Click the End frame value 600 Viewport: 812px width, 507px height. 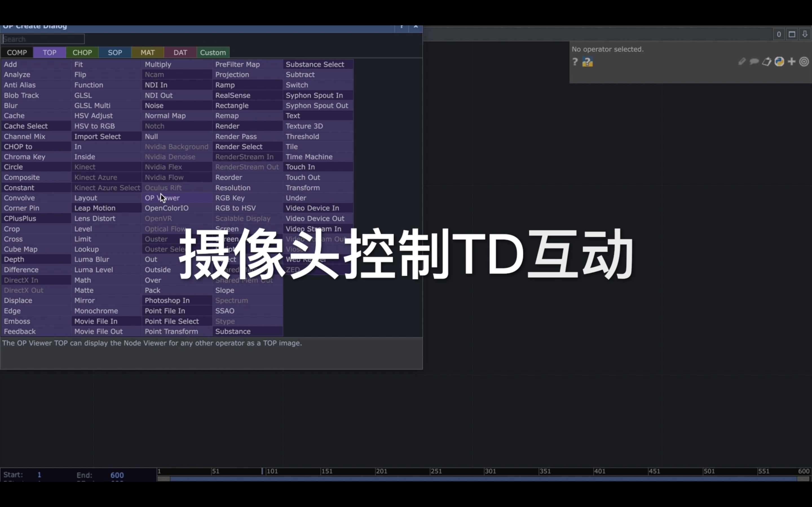117,475
